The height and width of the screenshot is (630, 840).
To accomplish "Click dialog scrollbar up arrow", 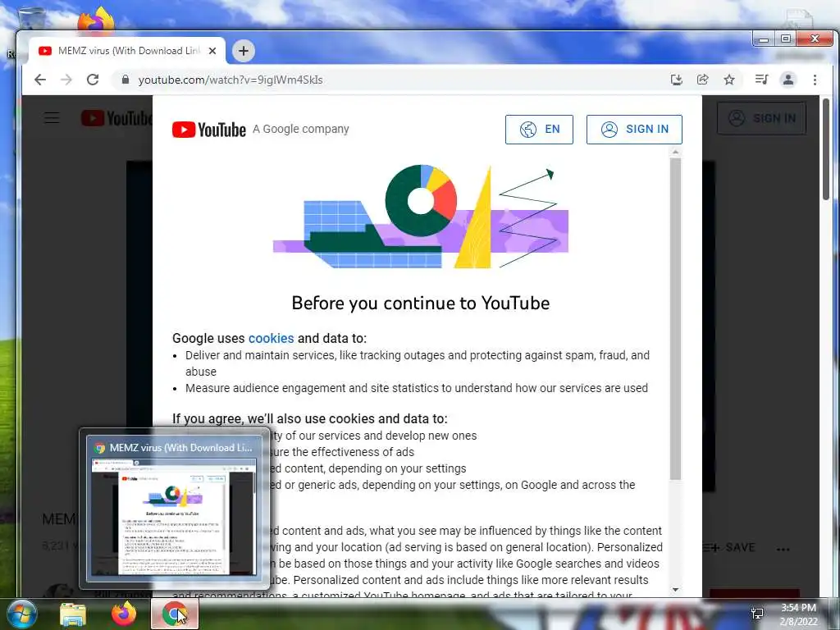I will coord(676,153).
